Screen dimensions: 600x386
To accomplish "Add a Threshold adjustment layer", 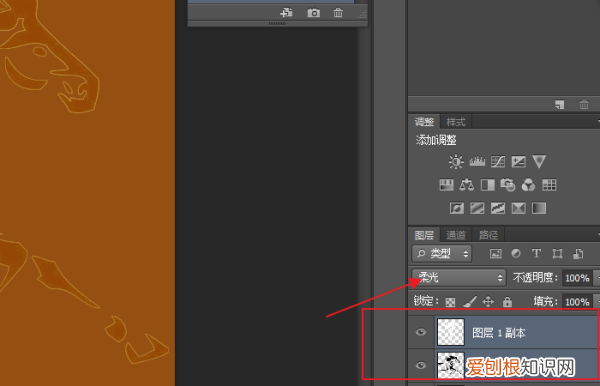I will click(x=498, y=208).
